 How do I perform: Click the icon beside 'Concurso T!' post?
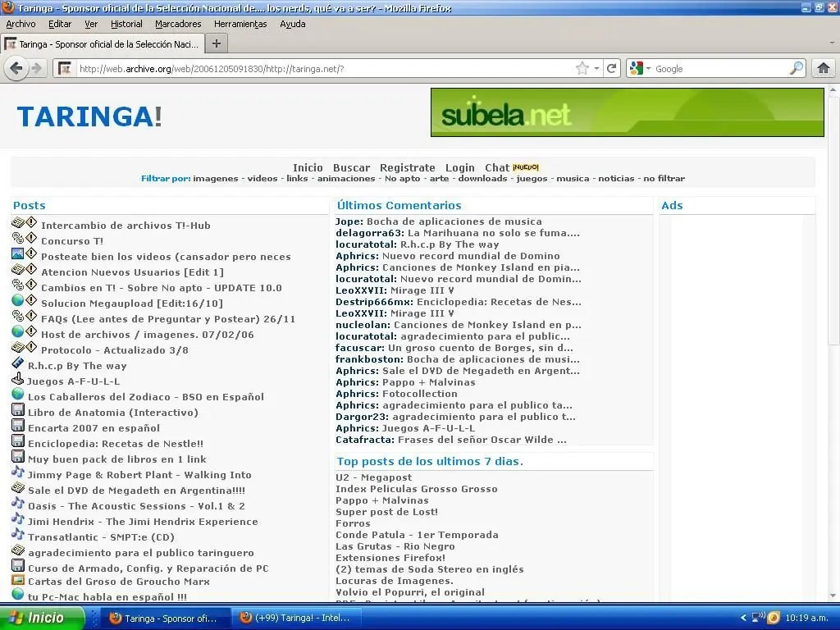tap(18, 237)
